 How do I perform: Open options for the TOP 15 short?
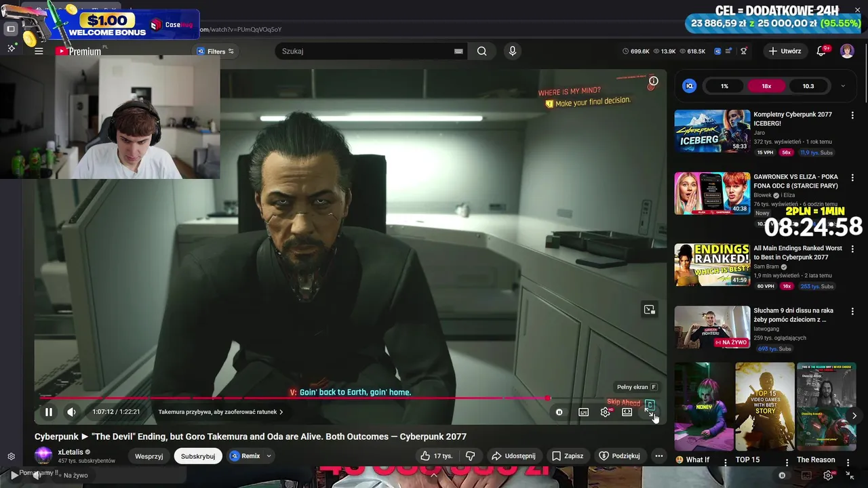[787, 462]
